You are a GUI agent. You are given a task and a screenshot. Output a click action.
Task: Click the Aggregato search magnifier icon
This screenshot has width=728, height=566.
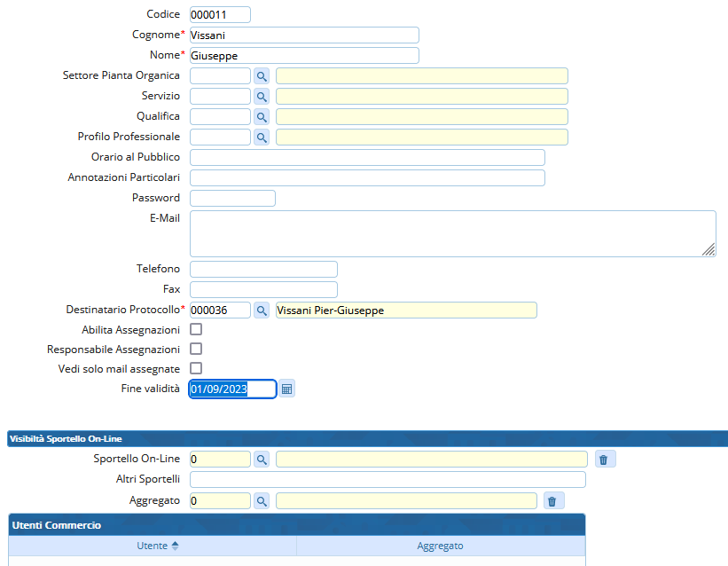262,501
